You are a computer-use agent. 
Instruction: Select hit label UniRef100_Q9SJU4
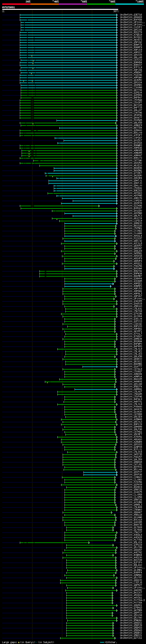[x=131, y=30]
